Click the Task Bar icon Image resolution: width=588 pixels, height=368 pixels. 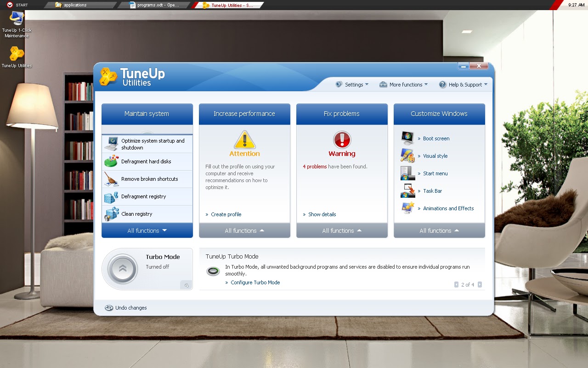click(407, 190)
